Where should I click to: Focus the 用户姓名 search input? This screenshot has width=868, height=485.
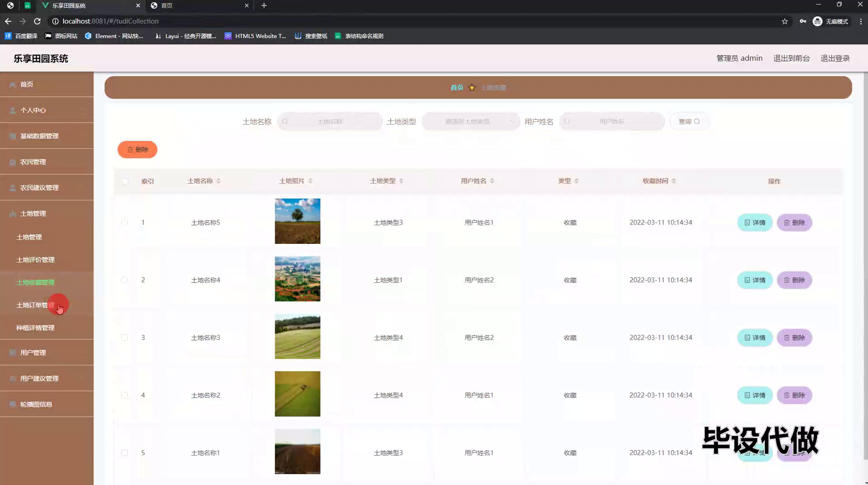pos(612,122)
